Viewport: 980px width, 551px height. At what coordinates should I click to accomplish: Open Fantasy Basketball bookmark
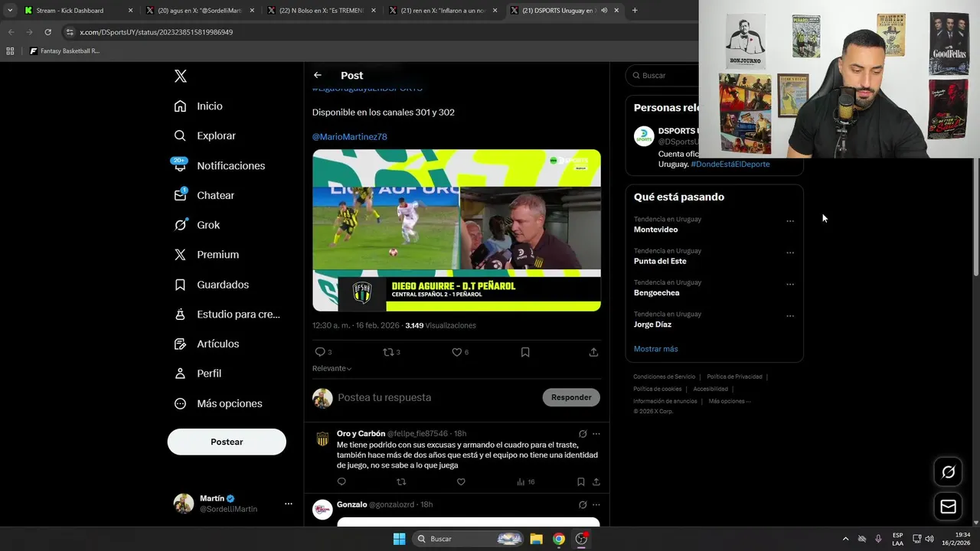point(64,51)
